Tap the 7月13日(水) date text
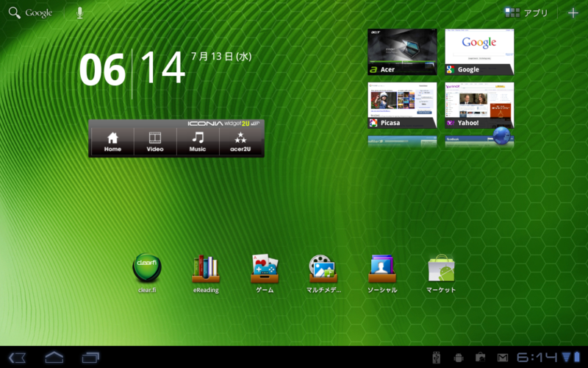Screen dimensions: 588x368 pyautogui.click(x=221, y=57)
